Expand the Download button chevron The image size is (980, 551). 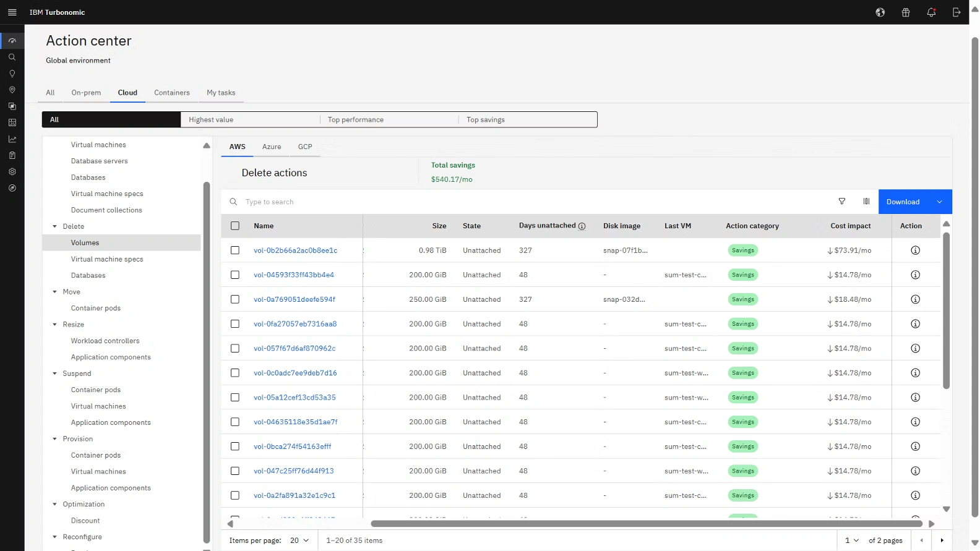click(x=939, y=202)
